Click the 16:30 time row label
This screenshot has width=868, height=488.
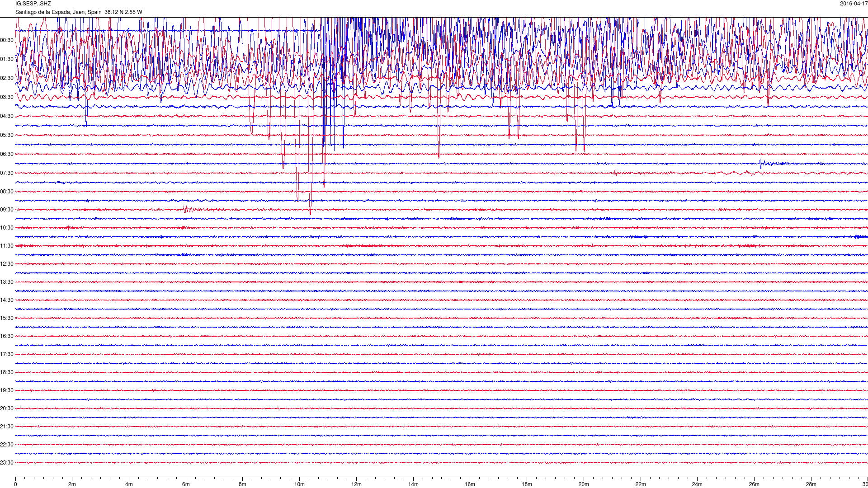[7, 336]
